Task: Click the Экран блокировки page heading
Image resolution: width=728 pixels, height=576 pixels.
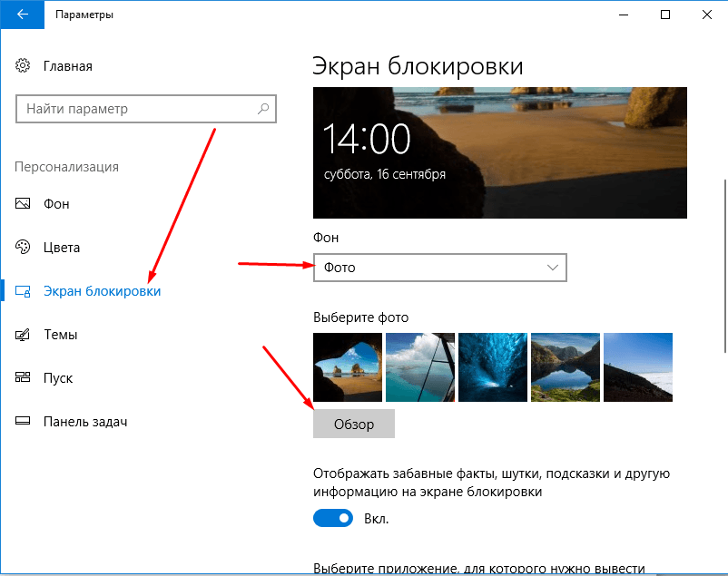Action: click(x=418, y=66)
